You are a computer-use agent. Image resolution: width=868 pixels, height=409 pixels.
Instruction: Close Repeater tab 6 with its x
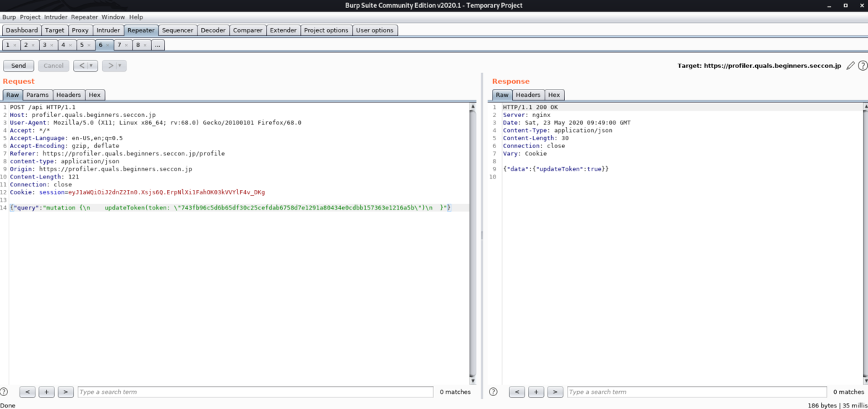[x=109, y=45]
